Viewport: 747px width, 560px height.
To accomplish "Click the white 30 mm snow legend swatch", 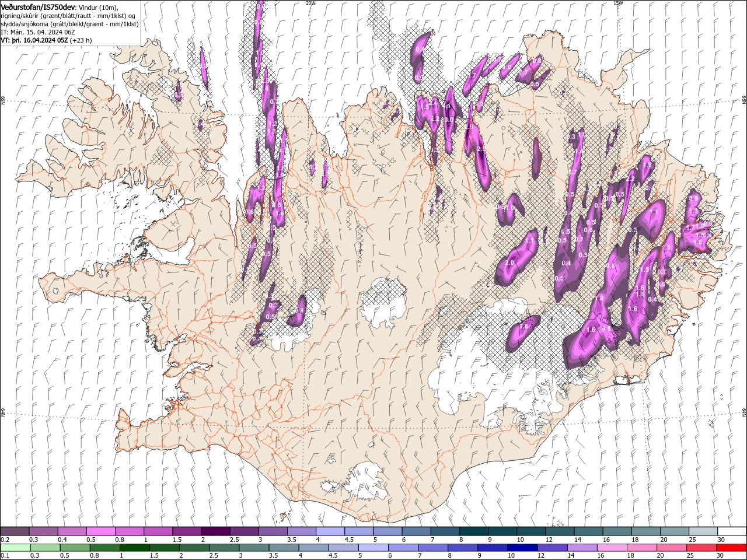I will 732,531.
